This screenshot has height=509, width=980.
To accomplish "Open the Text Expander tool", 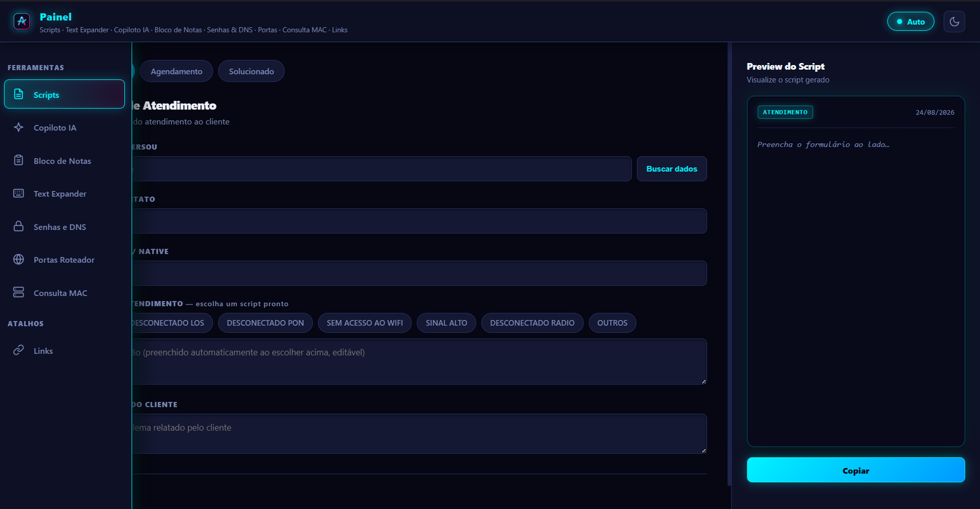I will (64, 194).
